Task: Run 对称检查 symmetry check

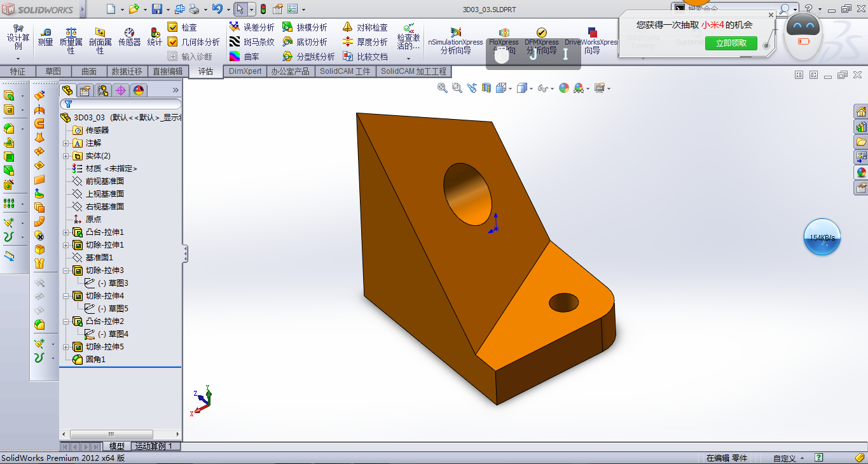Action: [x=365, y=27]
